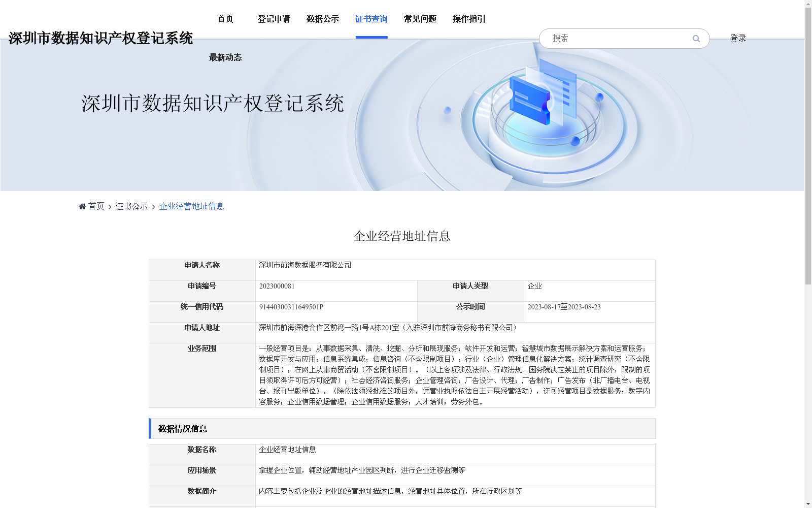Click the 数据情况信息 section header
Image resolution: width=812 pixels, height=508 pixels.
click(402, 429)
